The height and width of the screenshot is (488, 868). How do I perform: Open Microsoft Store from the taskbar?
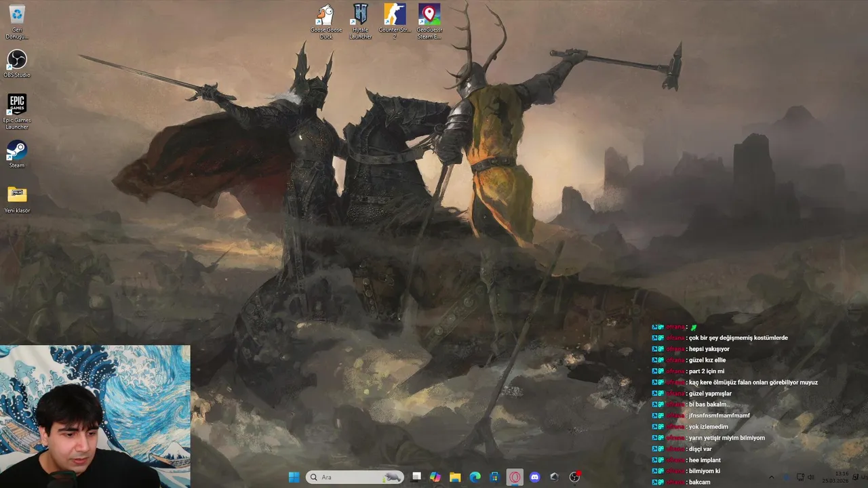pyautogui.click(x=495, y=477)
